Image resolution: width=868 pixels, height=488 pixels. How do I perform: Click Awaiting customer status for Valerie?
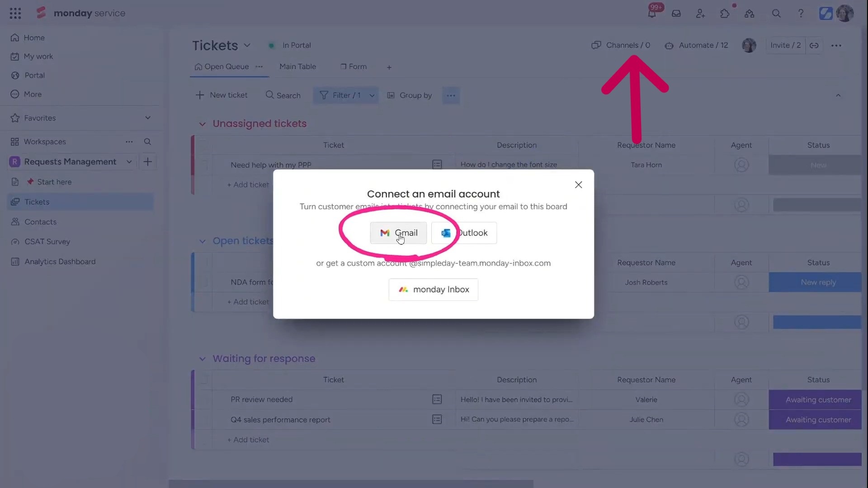point(815,399)
